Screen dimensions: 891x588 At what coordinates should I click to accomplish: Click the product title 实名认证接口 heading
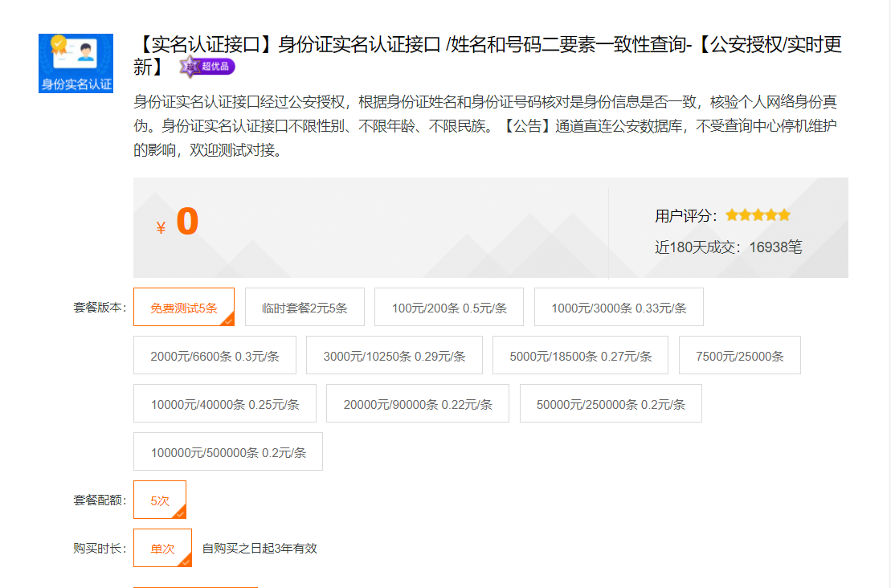coord(487,46)
